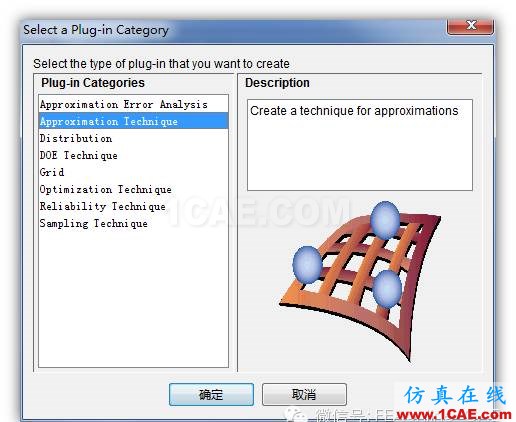Select Approximation Error Analysis category

click(133, 104)
